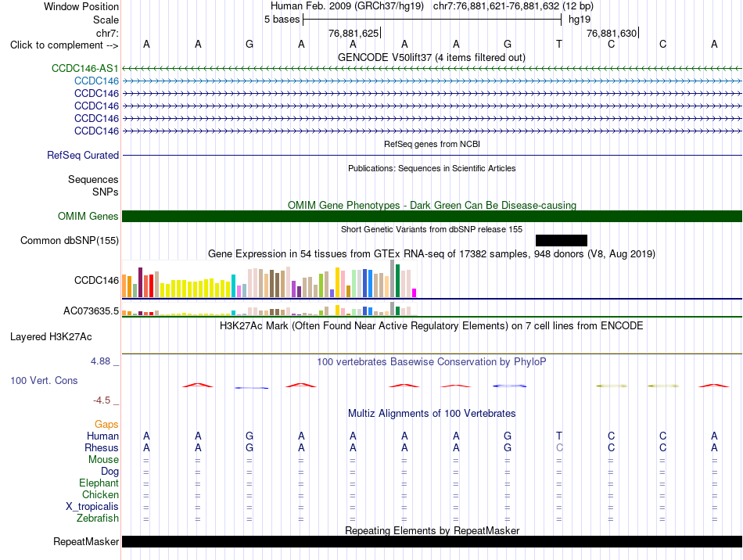Image resolution: width=743 pixels, height=560 pixels.
Task: Click the T base in the Human alignment row
Action: [559, 436]
